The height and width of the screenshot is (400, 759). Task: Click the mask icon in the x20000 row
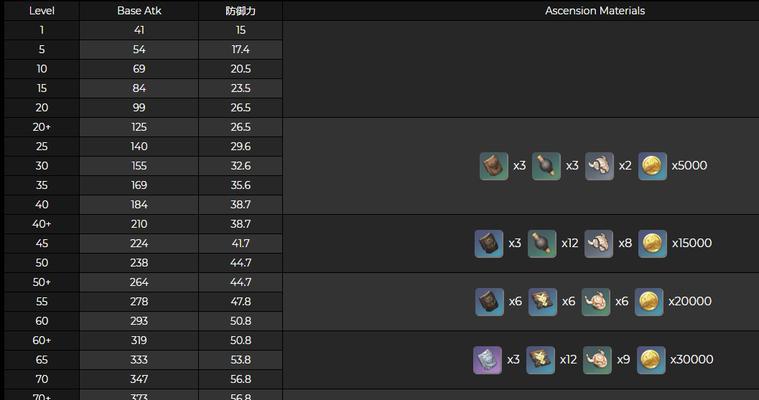pyautogui.click(x=596, y=301)
